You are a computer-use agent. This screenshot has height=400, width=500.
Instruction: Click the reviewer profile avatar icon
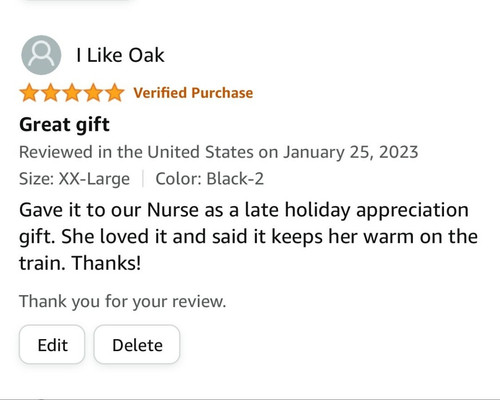point(41,55)
